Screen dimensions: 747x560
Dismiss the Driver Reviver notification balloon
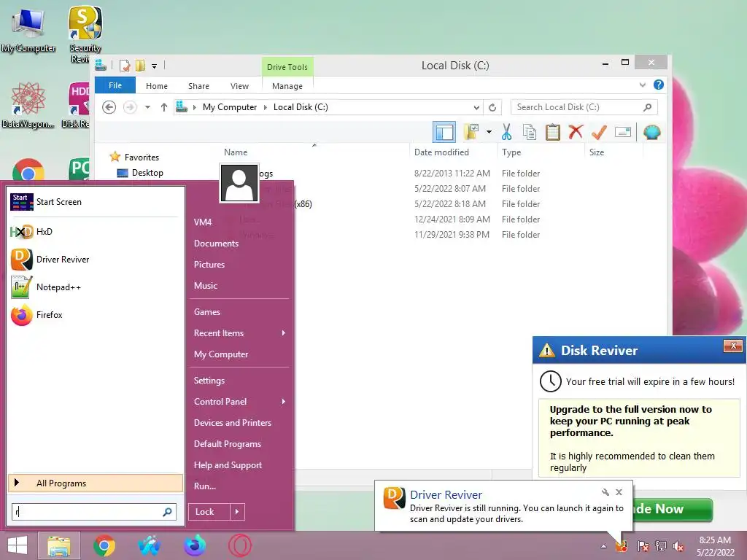(x=619, y=492)
